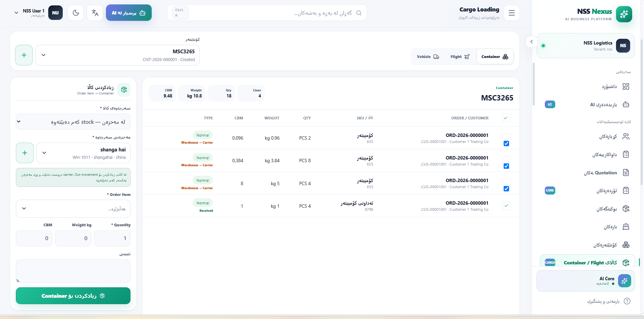The height and width of the screenshot is (319, 644).
Task: Switch to the Flight tab
Action: [460, 57]
